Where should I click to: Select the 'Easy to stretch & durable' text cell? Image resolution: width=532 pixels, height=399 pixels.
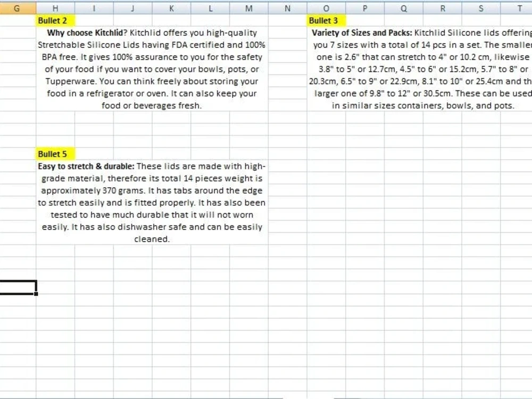(x=152, y=202)
